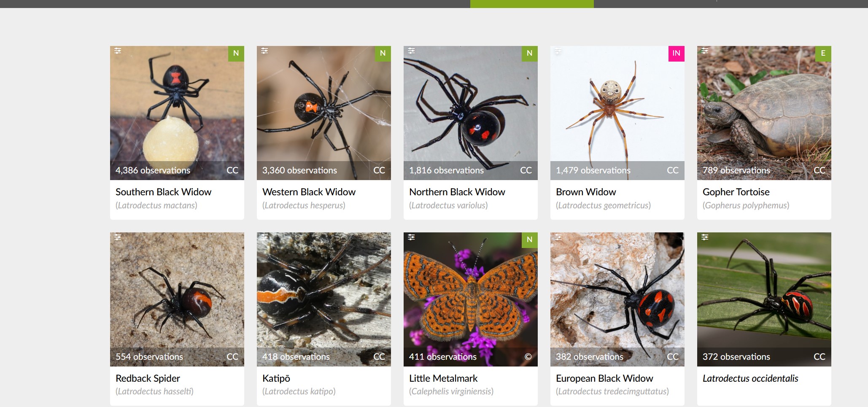This screenshot has height=407, width=868.
Task: Click CC license on Latrodectus occidentalis photo
Action: click(x=819, y=357)
